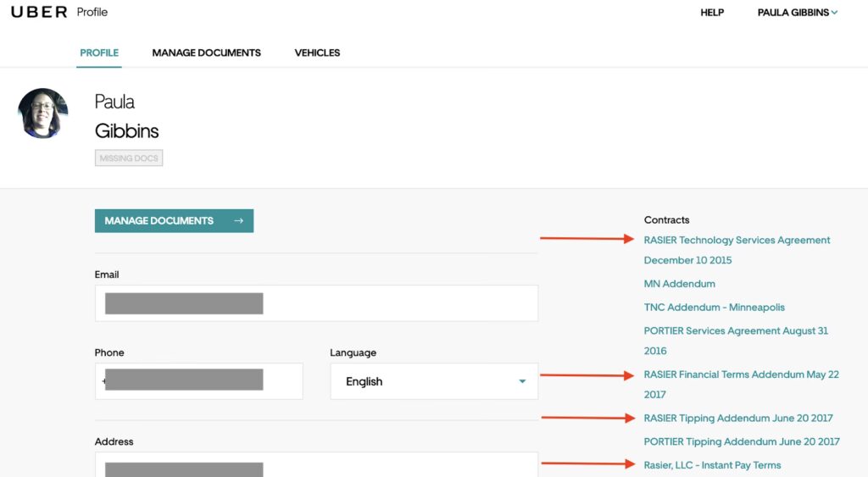This screenshot has width=868, height=477.
Task: Switch to the Manage Documents tab
Action: point(206,53)
